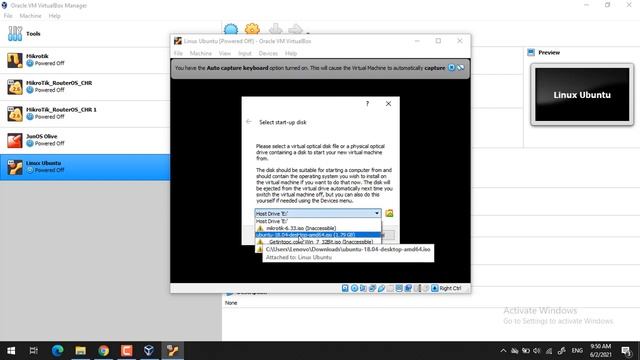Choose ubuntu-18.04-desktop-amd64.iso from the list
Viewport: 640px width, 360px height.
click(318, 235)
